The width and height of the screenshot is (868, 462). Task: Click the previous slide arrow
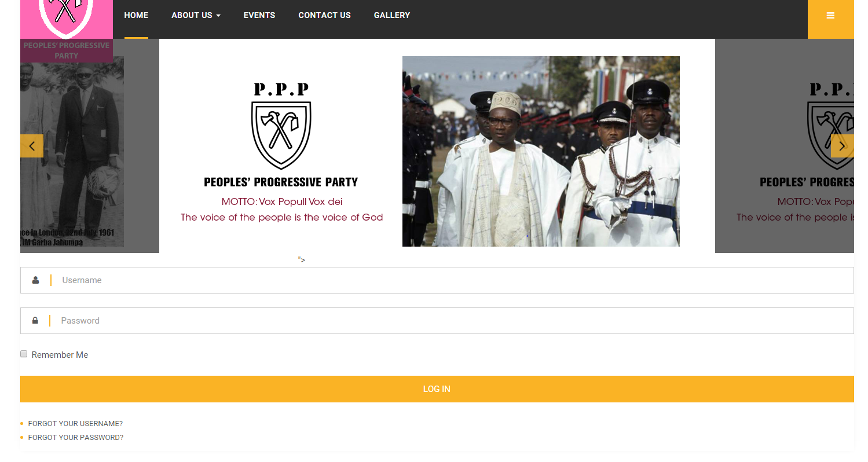[x=32, y=146]
